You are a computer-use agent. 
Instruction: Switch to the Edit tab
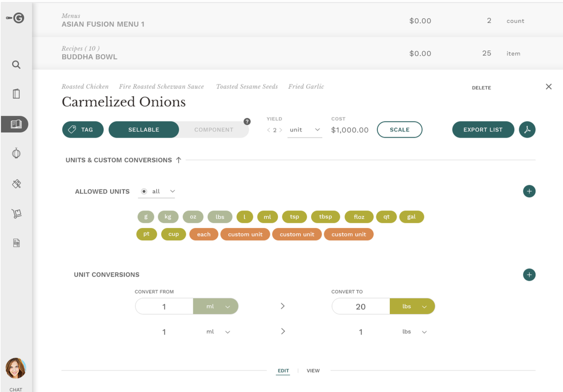click(283, 371)
